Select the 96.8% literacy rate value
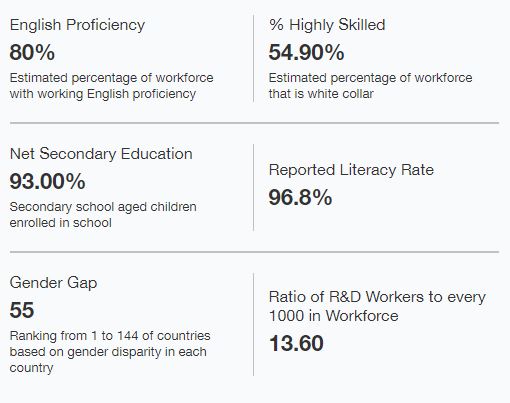The width and height of the screenshot is (510, 403). 300,197
